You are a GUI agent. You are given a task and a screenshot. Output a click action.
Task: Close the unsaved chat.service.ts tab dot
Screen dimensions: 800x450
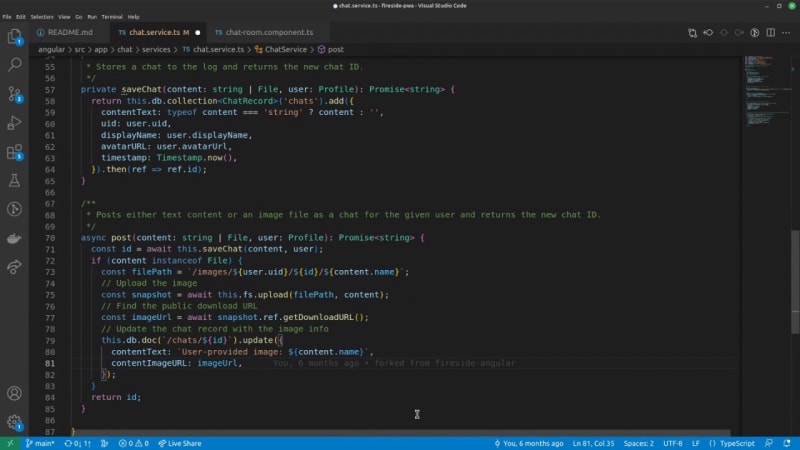pyautogui.click(x=197, y=33)
